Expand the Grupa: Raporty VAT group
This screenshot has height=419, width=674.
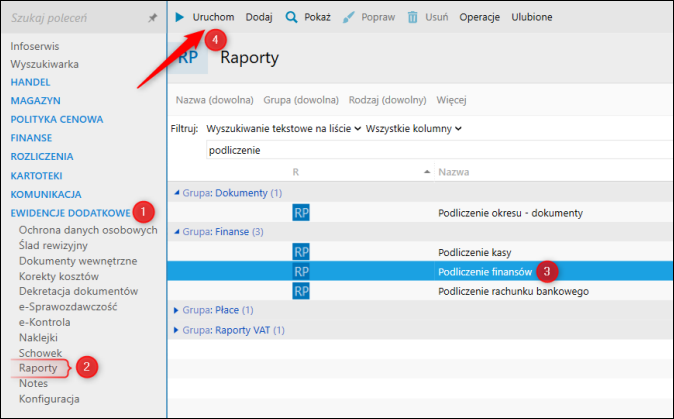coord(176,330)
